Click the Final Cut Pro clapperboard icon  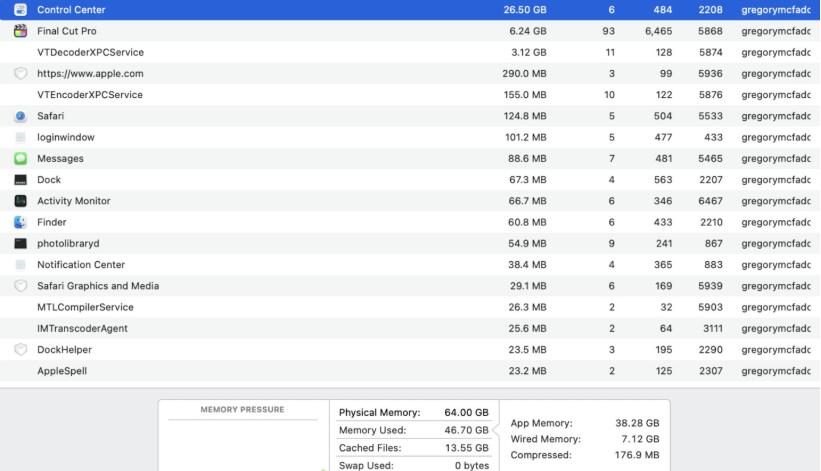click(20, 31)
